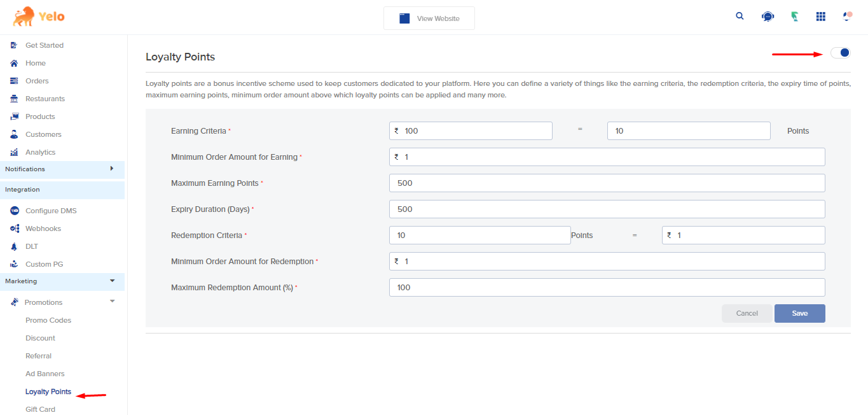Open Referral submenu item
The width and height of the screenshot is (868, 415).
tap(39, 356)
